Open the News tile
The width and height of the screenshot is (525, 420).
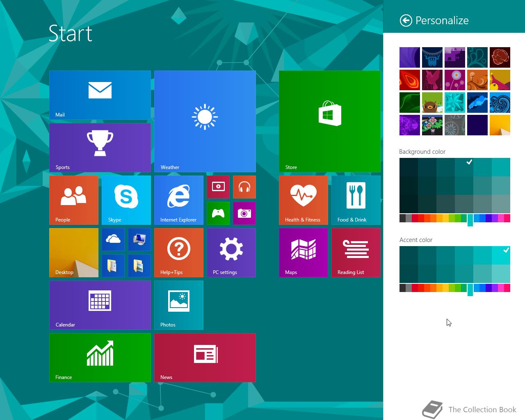click(205, 358)
